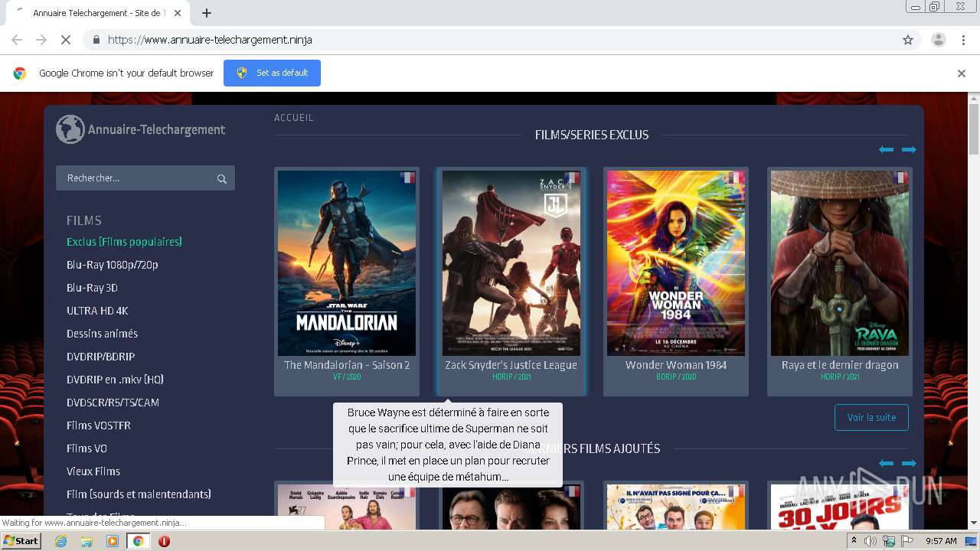Go forward using the browser forward arrow
Viewport: 980px width, 551px height.
click(41, 40)
